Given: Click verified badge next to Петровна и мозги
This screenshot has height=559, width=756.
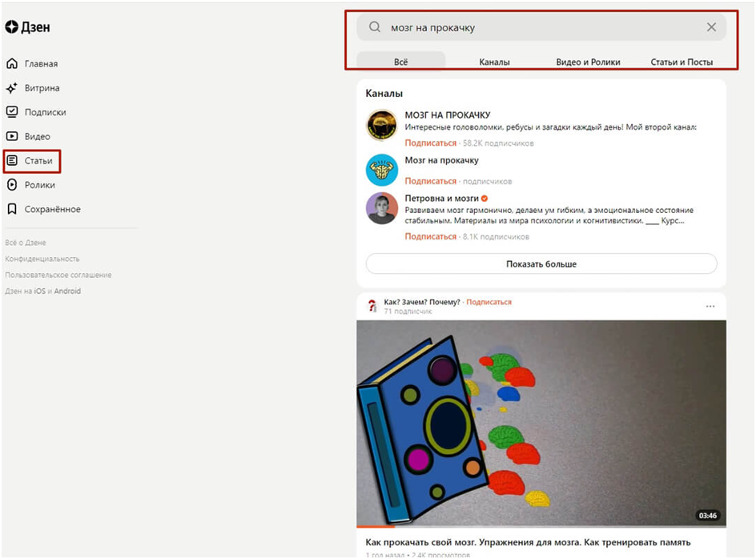Looking at the screenshot, I should 485,199.
